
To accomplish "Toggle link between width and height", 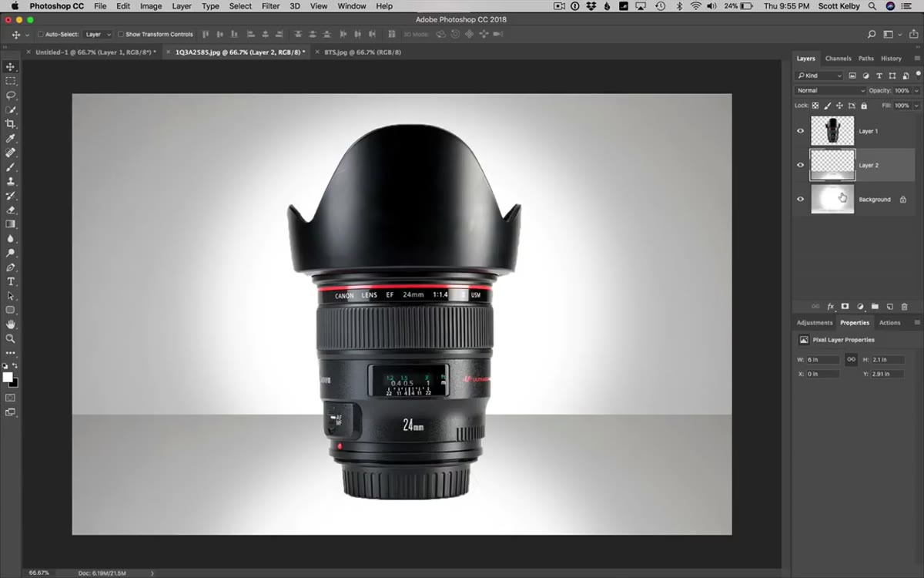I will click(x=851, y=359).
